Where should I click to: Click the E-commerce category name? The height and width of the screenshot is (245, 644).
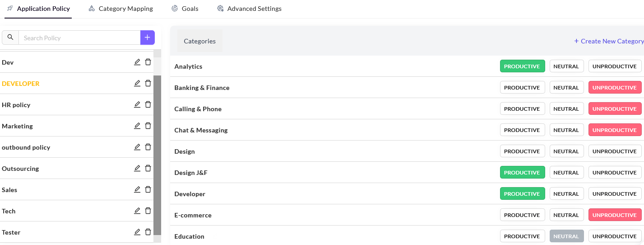[193, 215]
